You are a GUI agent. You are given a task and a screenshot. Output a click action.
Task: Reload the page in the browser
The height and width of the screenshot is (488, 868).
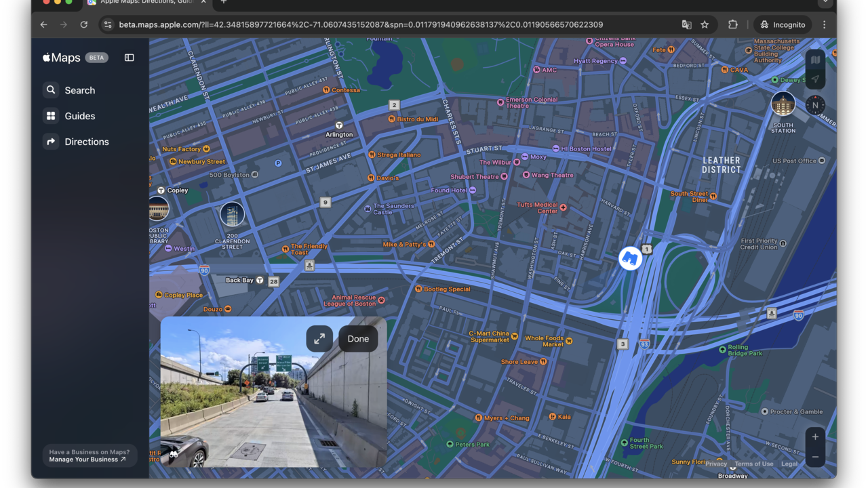click(83, 24)
